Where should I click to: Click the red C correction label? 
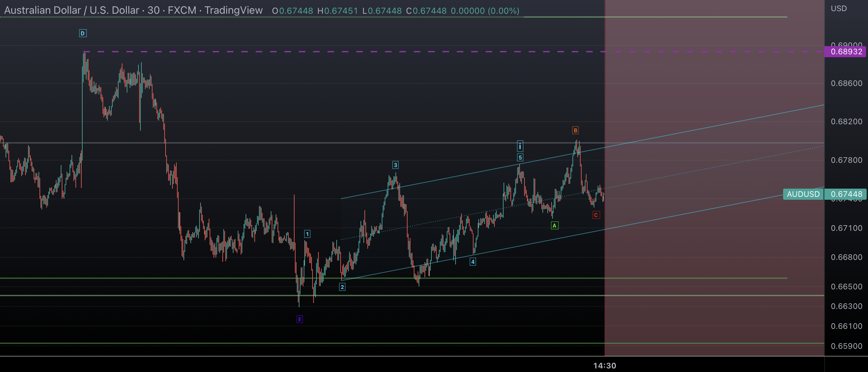[x=596, y=215]
